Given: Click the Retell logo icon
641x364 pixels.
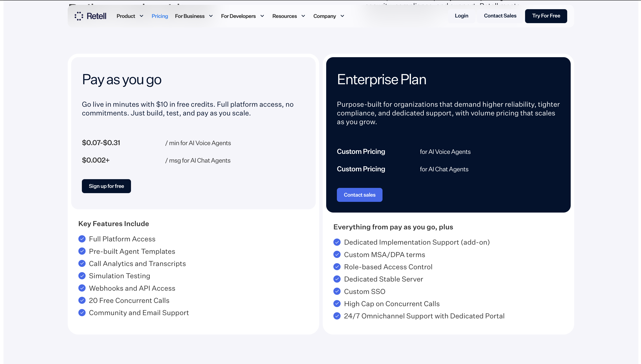Looking at the screenshot, I should tap(79, 16).
